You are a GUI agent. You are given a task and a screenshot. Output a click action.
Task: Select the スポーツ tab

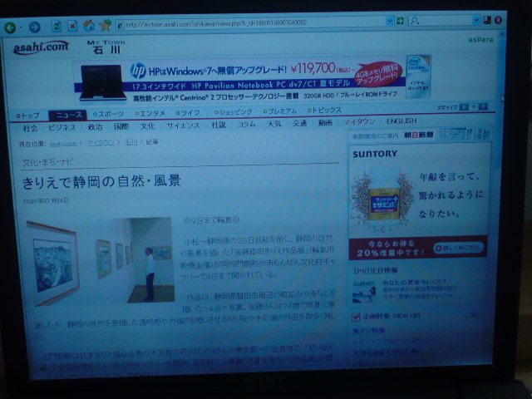[108, 114]
